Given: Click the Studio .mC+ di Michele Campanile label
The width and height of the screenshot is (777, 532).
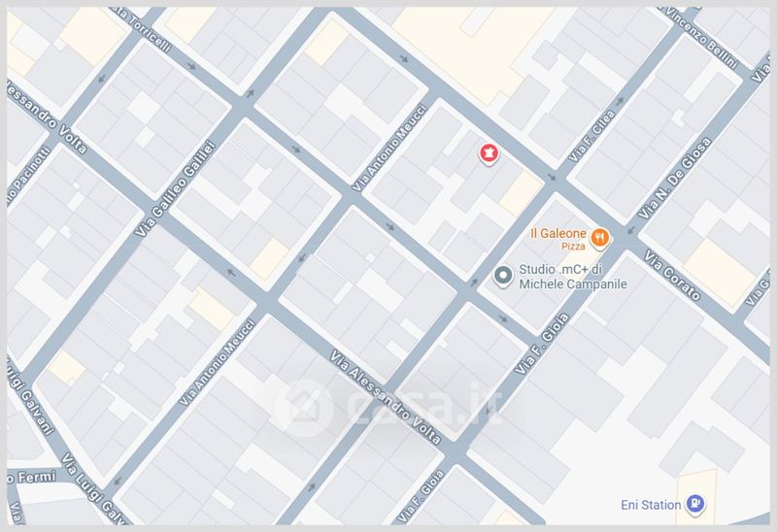Looking at the screenshot, I should (572, 277).
